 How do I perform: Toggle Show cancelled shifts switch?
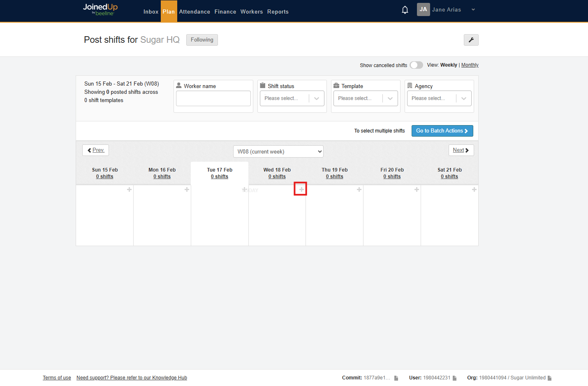click(x=416, y=65)
